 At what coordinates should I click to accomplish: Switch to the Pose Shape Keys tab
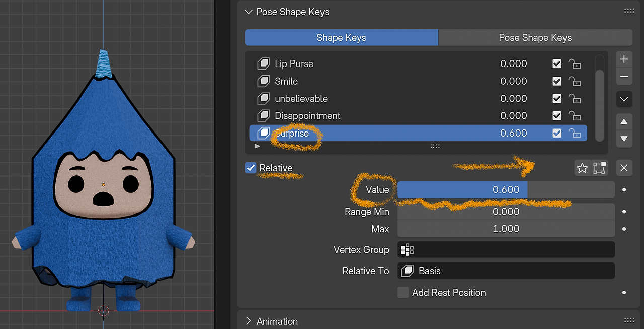535,37
